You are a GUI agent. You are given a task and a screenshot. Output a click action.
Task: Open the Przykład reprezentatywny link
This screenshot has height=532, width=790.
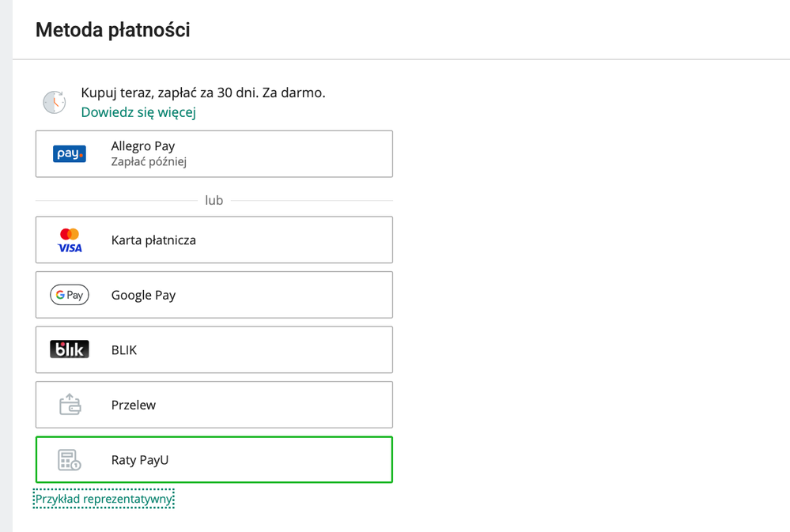[x=104, y=499]
